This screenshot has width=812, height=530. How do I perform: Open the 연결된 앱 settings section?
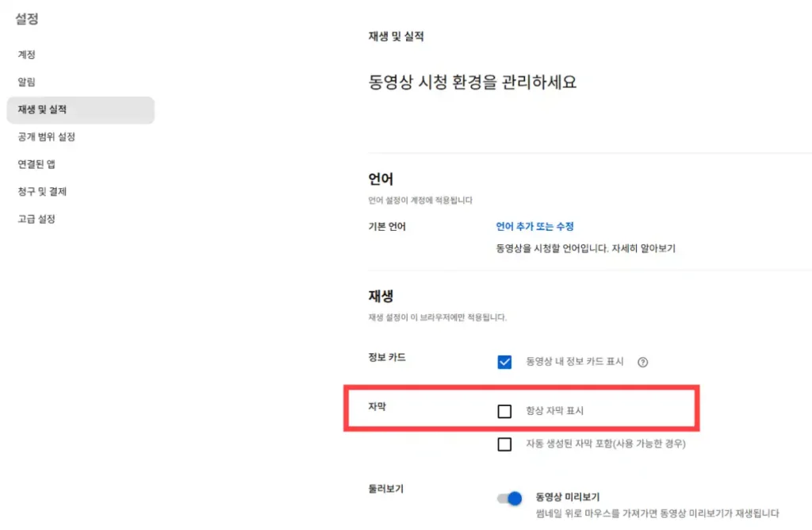[x=39, y=163]
